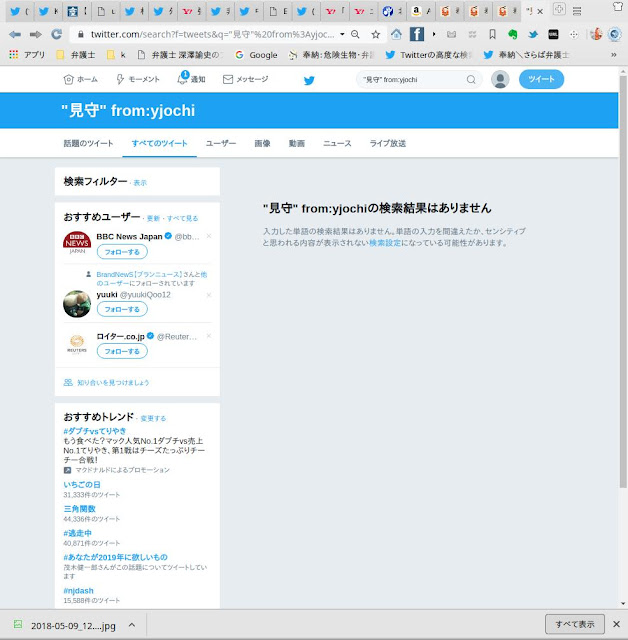Open trend #njdash
The height and width of the screenshot is (640, 628).
(78, 591)
